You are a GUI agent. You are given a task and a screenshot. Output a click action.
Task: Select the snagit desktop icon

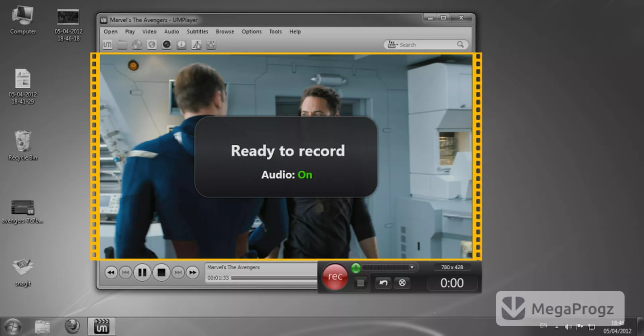(x=23, y=272)
